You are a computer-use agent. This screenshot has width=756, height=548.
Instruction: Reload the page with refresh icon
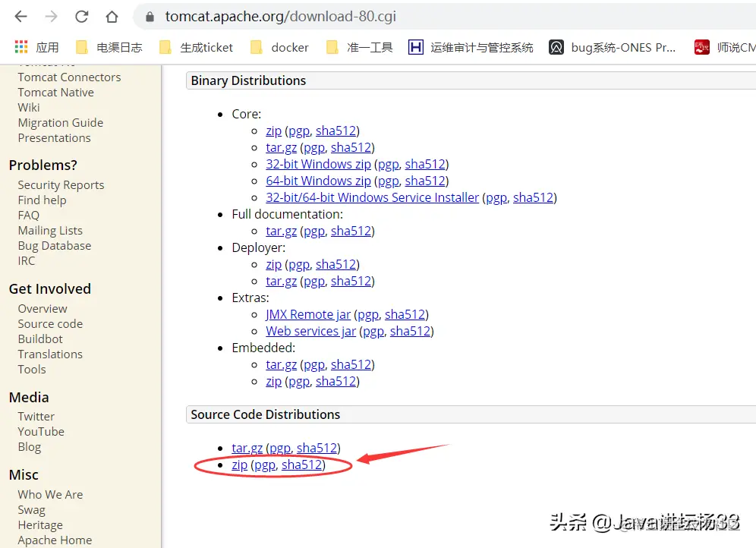pyautogui.click(x=81, y=17)
